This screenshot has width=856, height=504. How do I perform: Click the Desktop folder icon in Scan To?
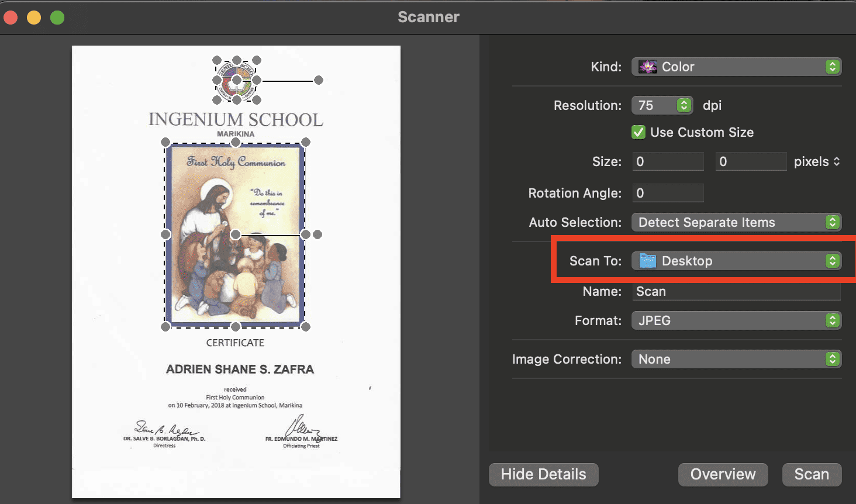coord(647,261)
